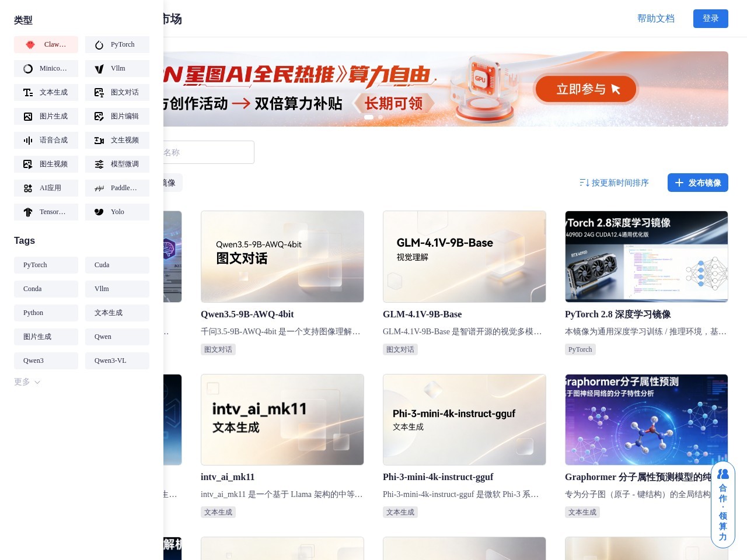
Task: Select the 语音合成 type icon
Action: [x=28, y=141]
